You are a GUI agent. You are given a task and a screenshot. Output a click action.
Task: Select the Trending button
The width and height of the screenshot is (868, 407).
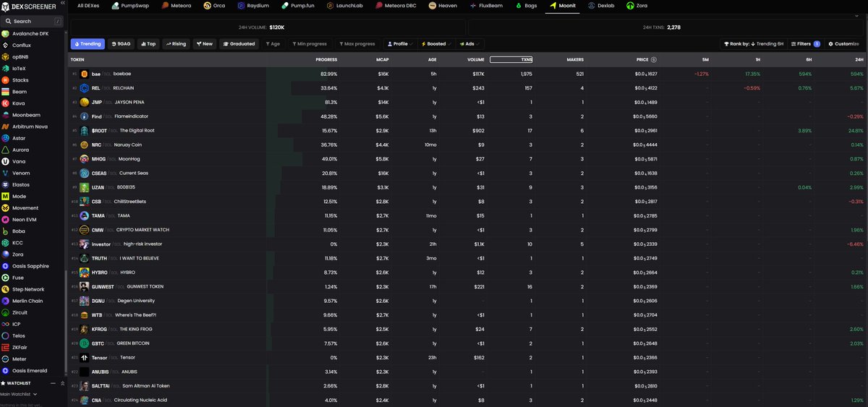pyautogui.click(x=87, y=43)
